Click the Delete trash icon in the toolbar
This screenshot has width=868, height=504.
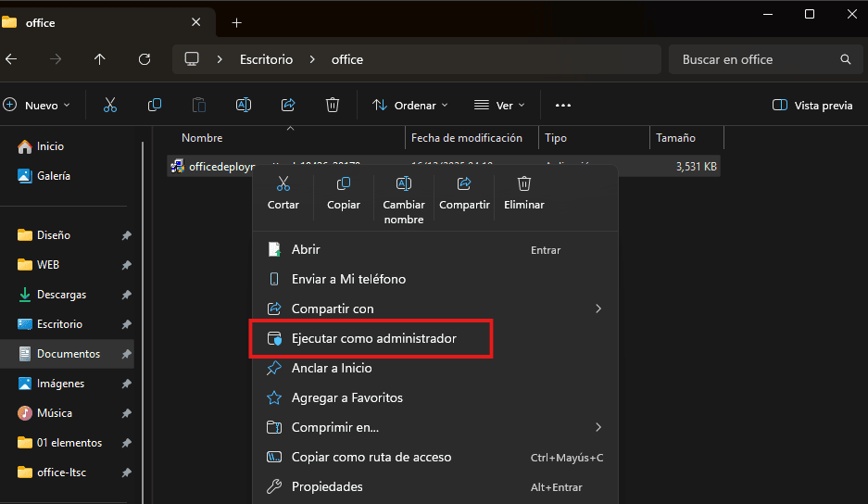pos(333,106)
